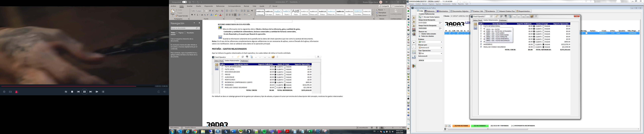Click the Word Save icon in title bar
644x134 pixels.
pyautogui.click(x=190, y=2)
